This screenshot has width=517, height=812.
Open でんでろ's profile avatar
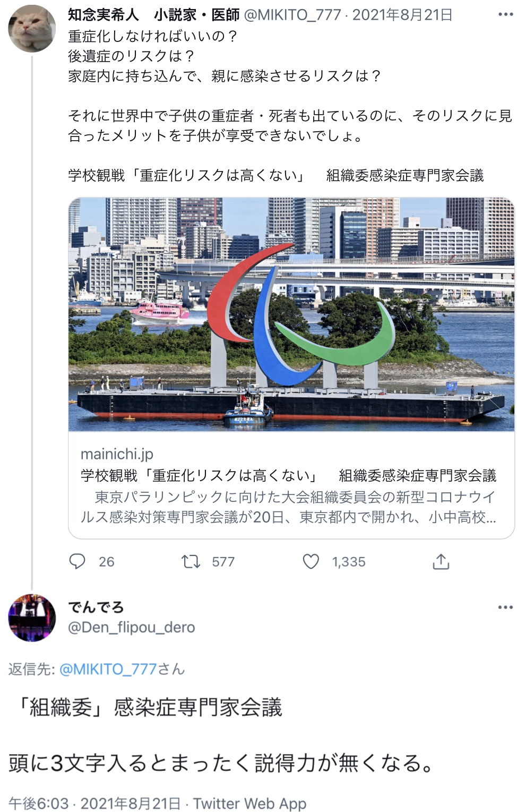coord(32,618)
